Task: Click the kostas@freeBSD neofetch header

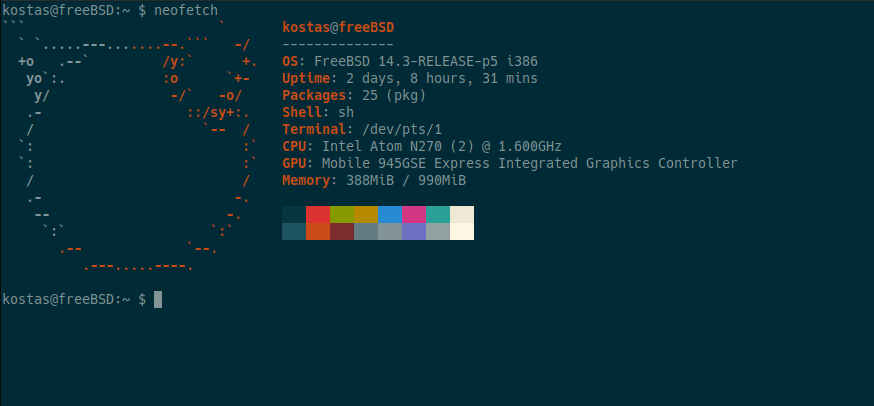Action: tap(338, 27)
